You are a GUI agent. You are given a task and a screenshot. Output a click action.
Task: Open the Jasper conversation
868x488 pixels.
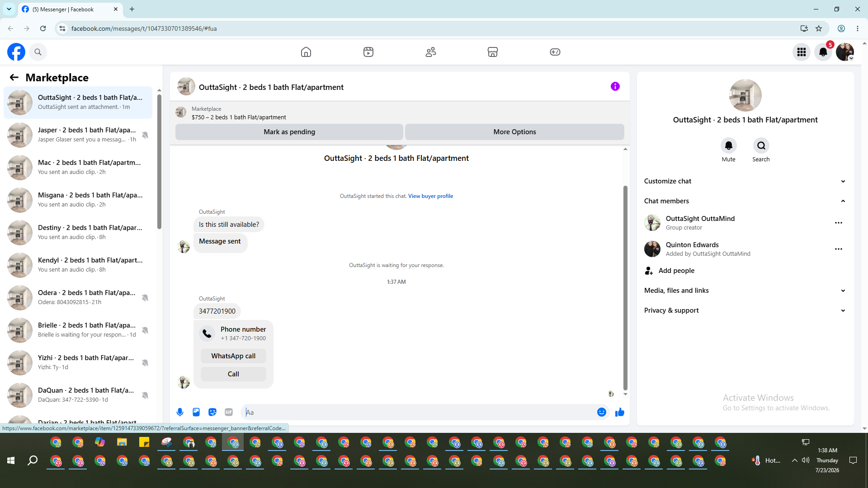pos(78,135)
